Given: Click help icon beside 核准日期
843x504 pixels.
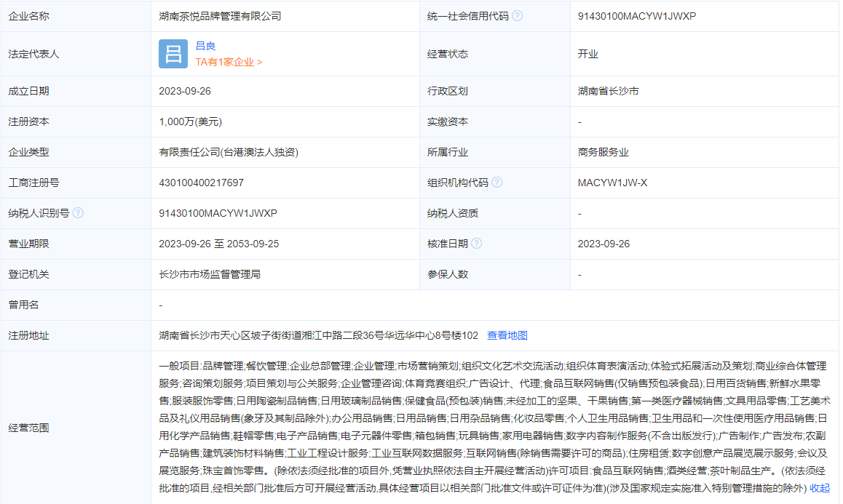Looking at the screenshot, I should tap(477, 244).
